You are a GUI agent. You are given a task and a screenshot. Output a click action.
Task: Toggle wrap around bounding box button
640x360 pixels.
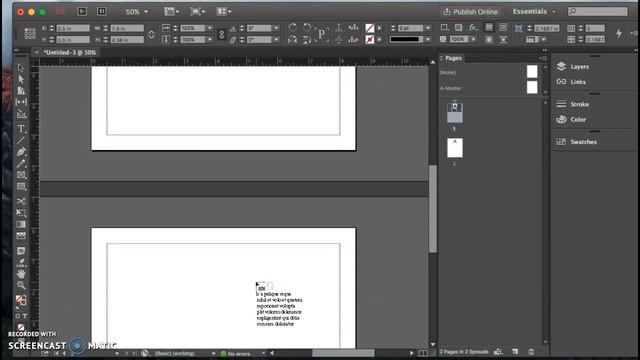point(503,27)
